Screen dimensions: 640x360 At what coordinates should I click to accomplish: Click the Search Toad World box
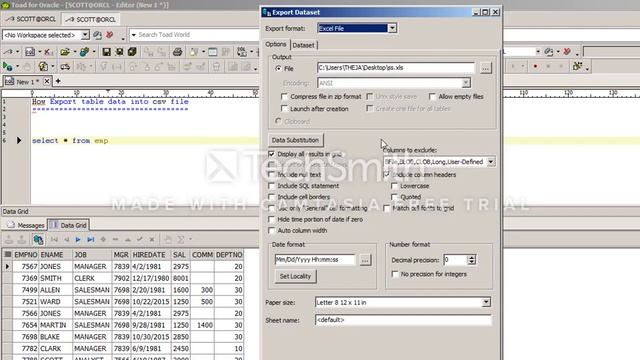(x=196, y=35)
